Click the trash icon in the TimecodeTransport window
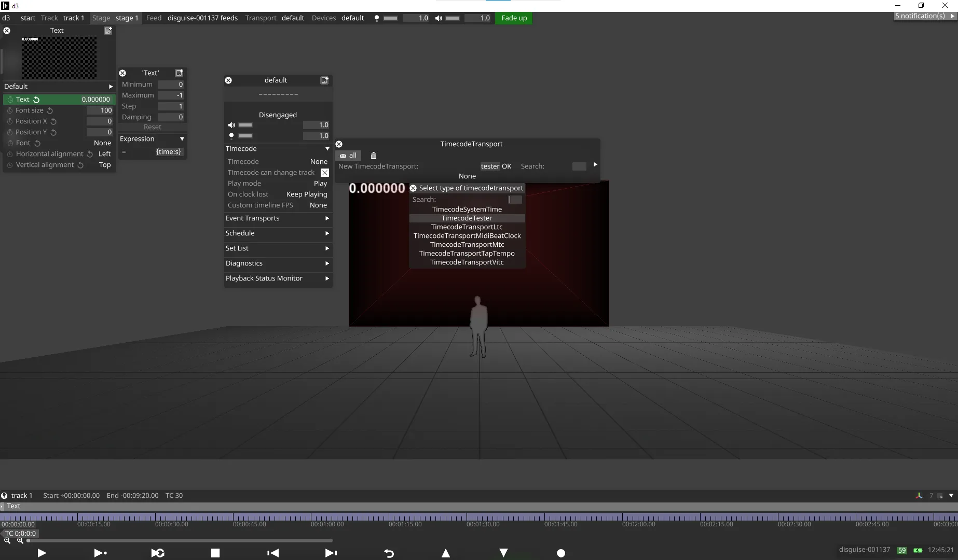 click(373, 156)
